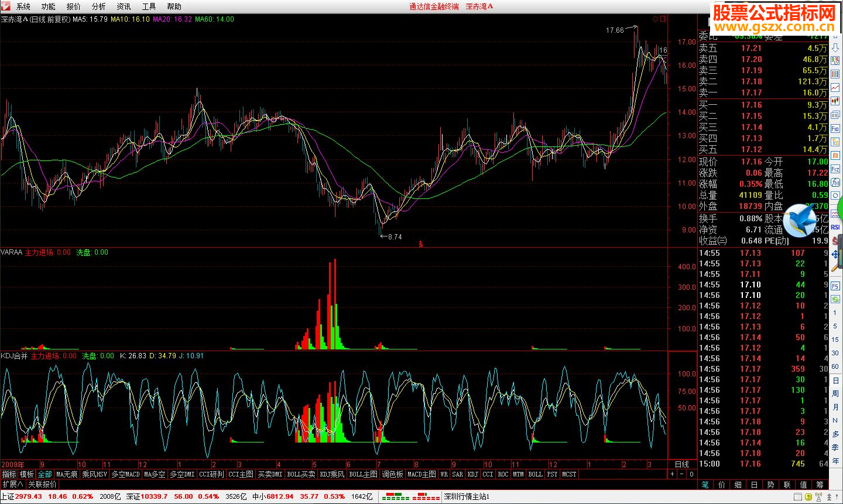Open 关联报价 related quotes
Image resolution: width=843 pixels, height=504 pixels.
pos(43,484)
